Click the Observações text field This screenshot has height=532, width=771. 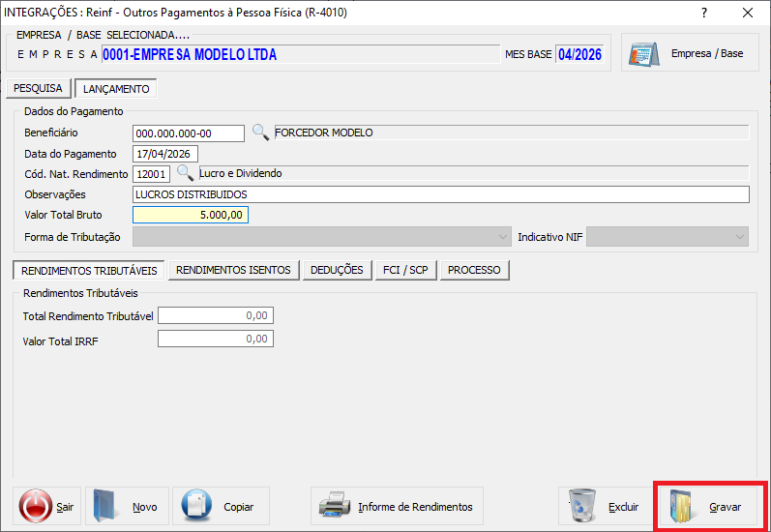click(x=440, y=194)
